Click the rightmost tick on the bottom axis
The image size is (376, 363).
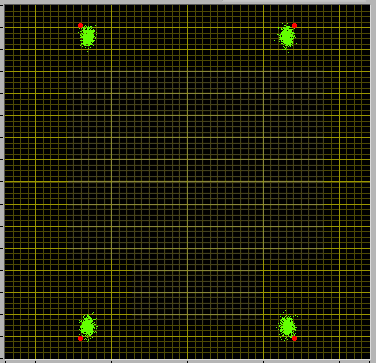[370, 361]
